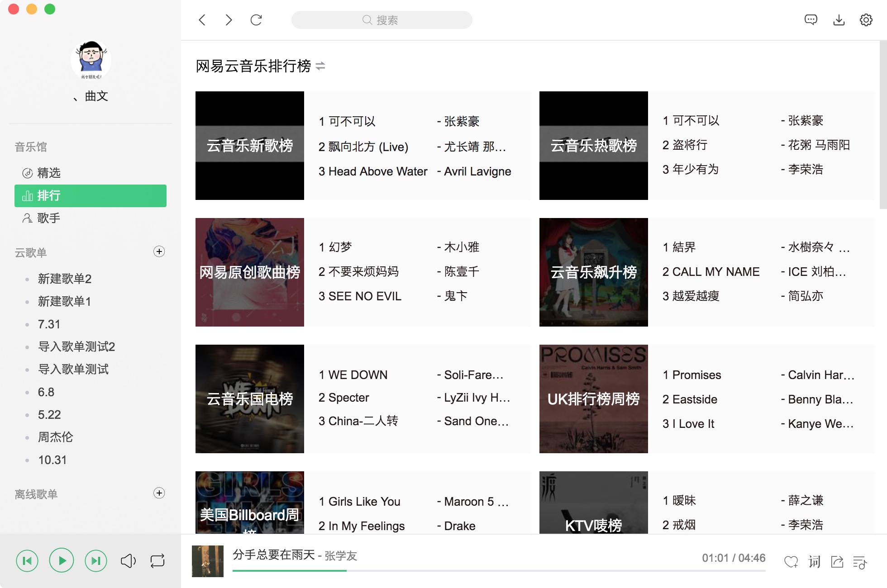Open settings gear icon
887x588 pixels.
(x=866, y=20)
